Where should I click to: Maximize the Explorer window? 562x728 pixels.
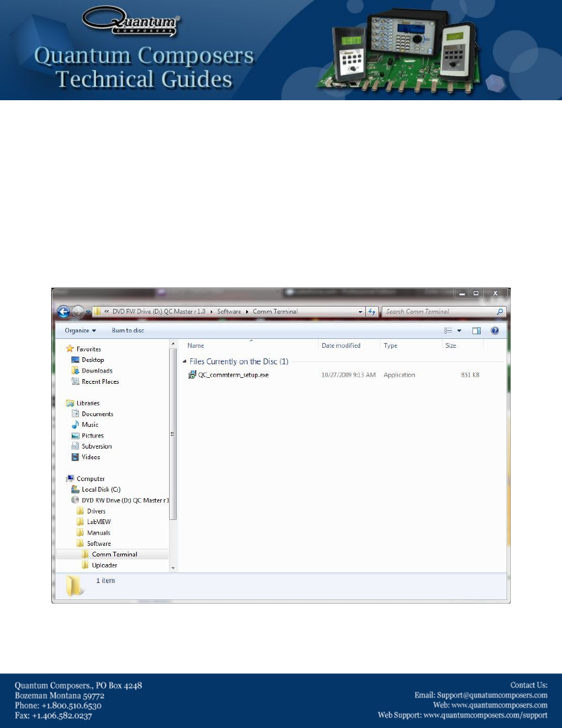[476, 294]
